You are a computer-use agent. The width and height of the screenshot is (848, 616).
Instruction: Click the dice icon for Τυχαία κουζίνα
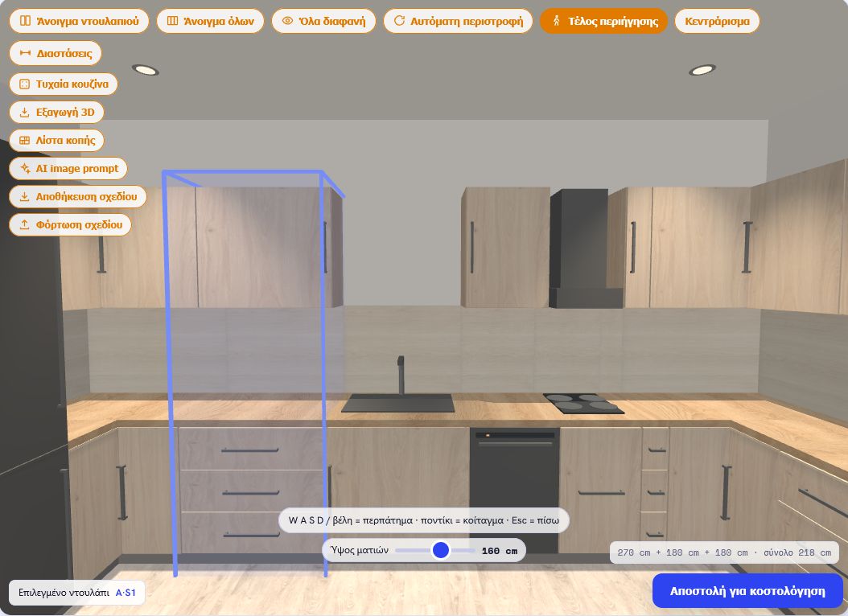pos(24,84)
